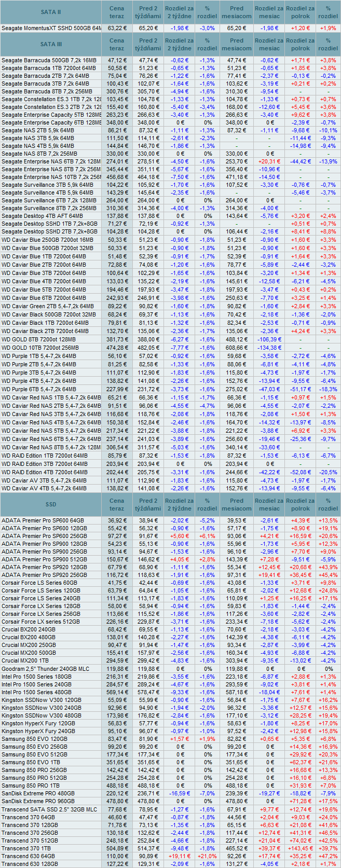Click Kingston HyperX Fury 240GB
Viewport: 341px width, 868px height.
pyautogui.click(x=38, y=731)
